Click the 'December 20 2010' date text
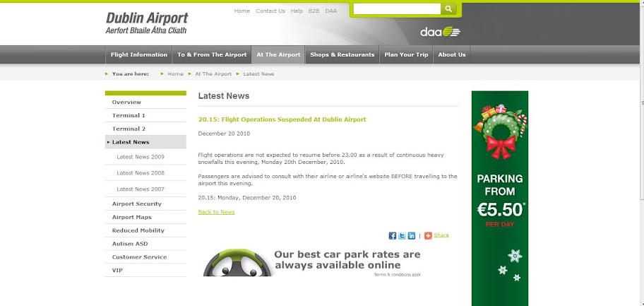The height and width of the screenshot is (306, 644). tap(224, 134)
